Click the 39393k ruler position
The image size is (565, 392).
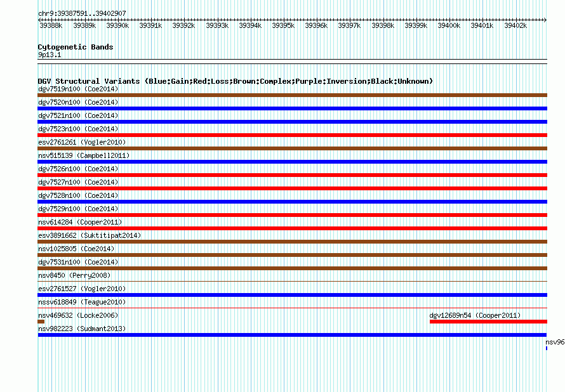[217, 25]
